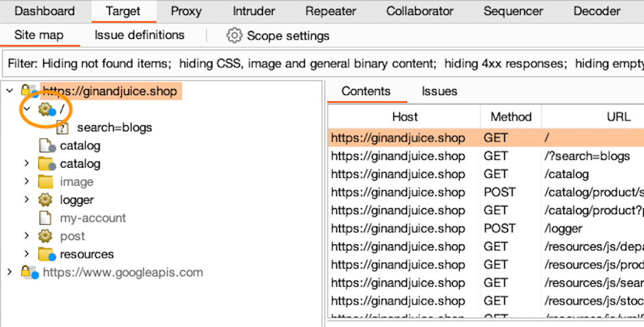Screen dimensions: 644x327
Task: Open the Decoder tab
Action: point(597,11)
